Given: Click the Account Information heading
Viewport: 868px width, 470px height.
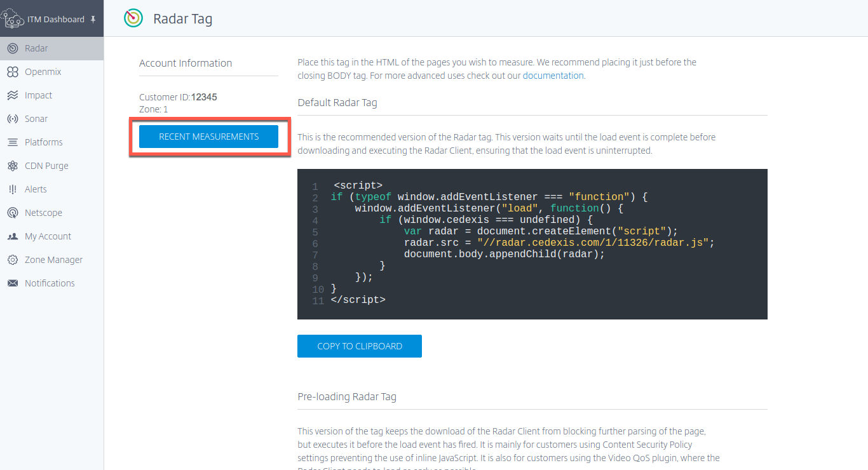Looking at the screenshot, I should tap(186, 63).
